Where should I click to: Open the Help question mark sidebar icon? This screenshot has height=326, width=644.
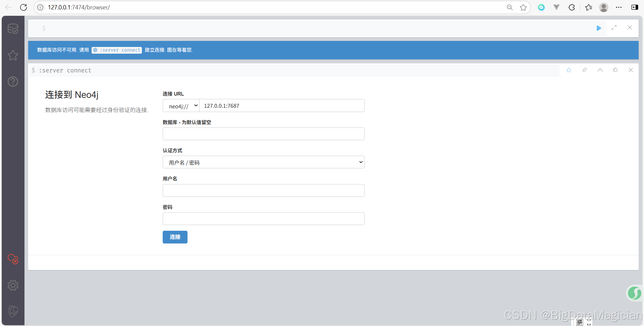pyautogui.click(x=13, y=81)
